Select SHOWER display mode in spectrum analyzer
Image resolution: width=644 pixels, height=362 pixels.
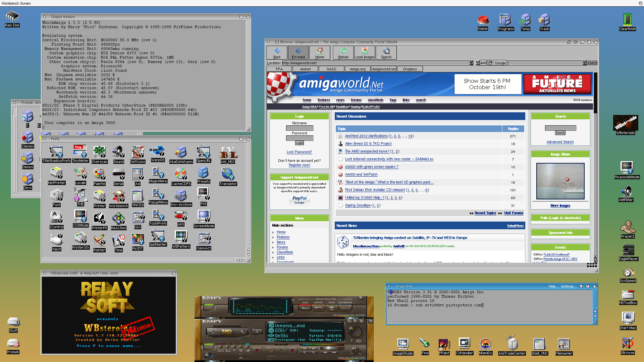318,308
